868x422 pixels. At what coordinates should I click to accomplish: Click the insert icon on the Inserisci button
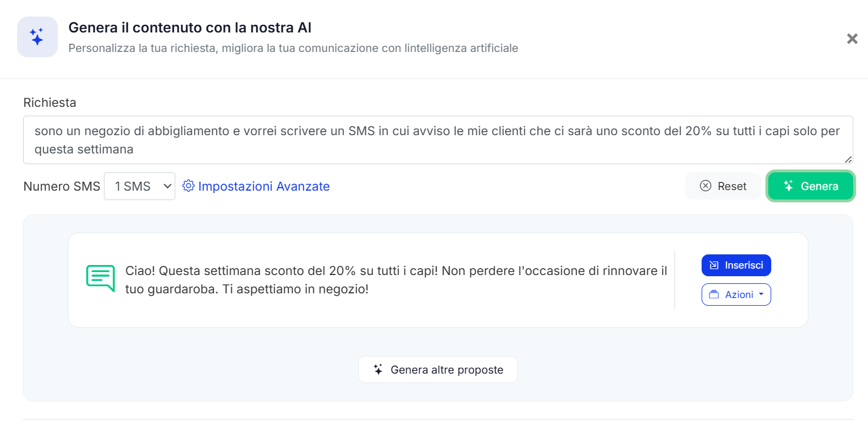pos(716,265)
